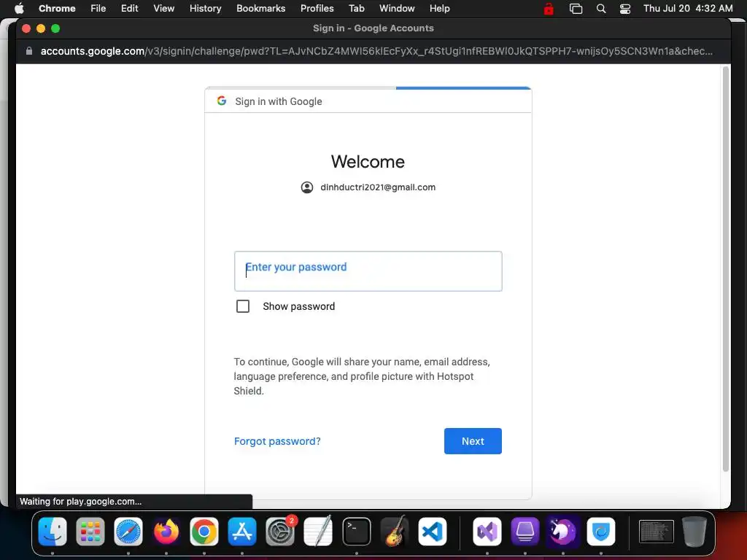Open the Bookmarks menu
747x560 pixels.
[x=261, y=8]
